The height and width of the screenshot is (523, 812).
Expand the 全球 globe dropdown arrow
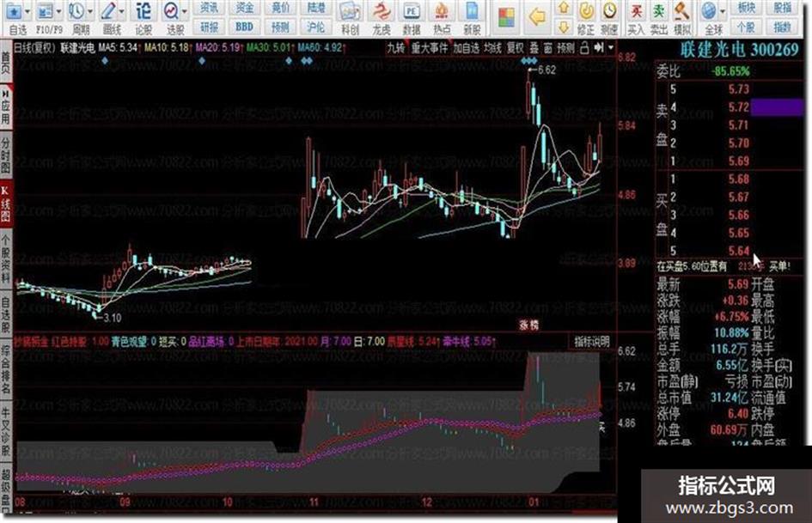pos(723,11)
